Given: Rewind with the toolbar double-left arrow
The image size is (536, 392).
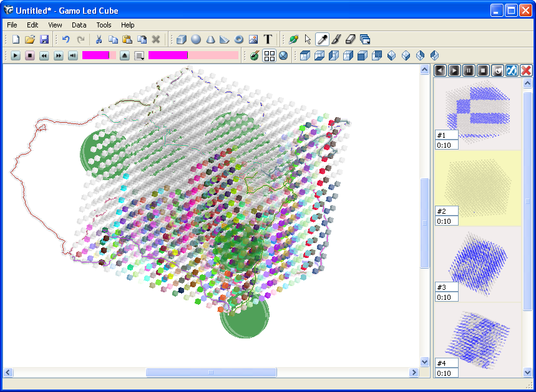Looking at the screenshot, I should click(44, 55).
